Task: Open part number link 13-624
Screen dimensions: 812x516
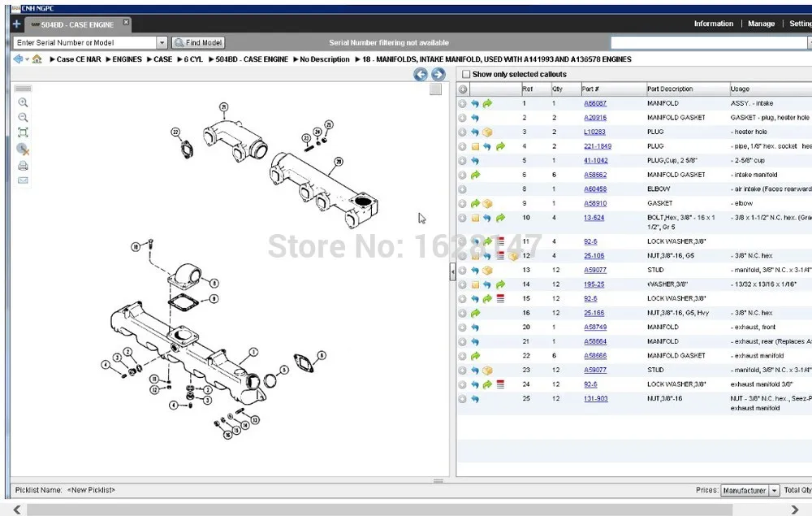Action: pyautogui.click(x=594, y=218)
